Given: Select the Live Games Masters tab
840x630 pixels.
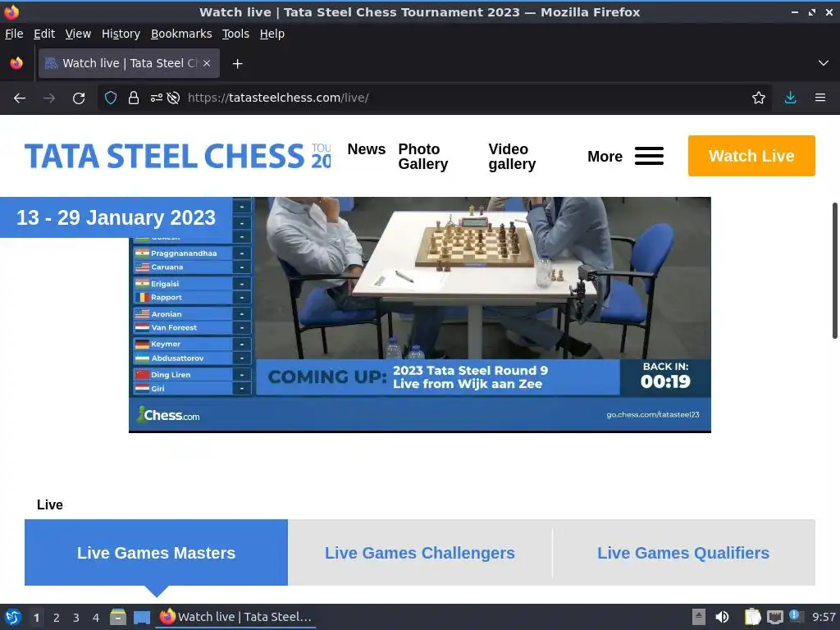Looking at the screenshot, I should point(156,552).
